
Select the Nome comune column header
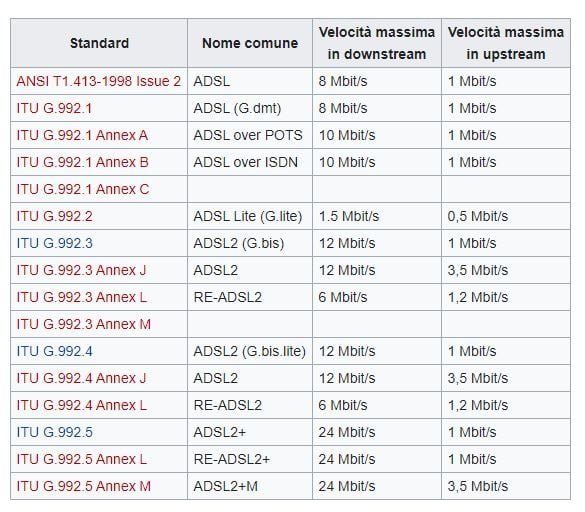click(x=250, y=43)
